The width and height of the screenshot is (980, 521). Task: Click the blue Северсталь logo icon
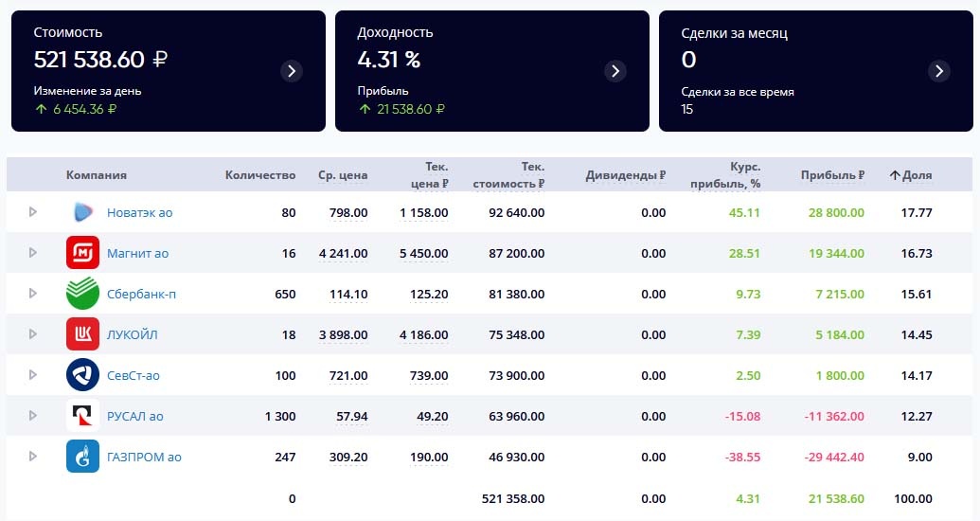click(x=82, y=374)
